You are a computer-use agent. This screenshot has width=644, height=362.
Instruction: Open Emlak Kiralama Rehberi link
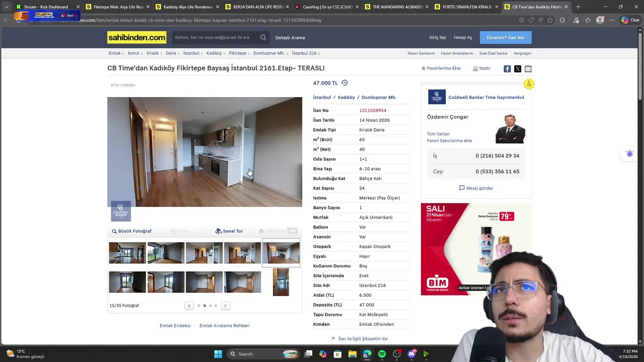point(224,326)
